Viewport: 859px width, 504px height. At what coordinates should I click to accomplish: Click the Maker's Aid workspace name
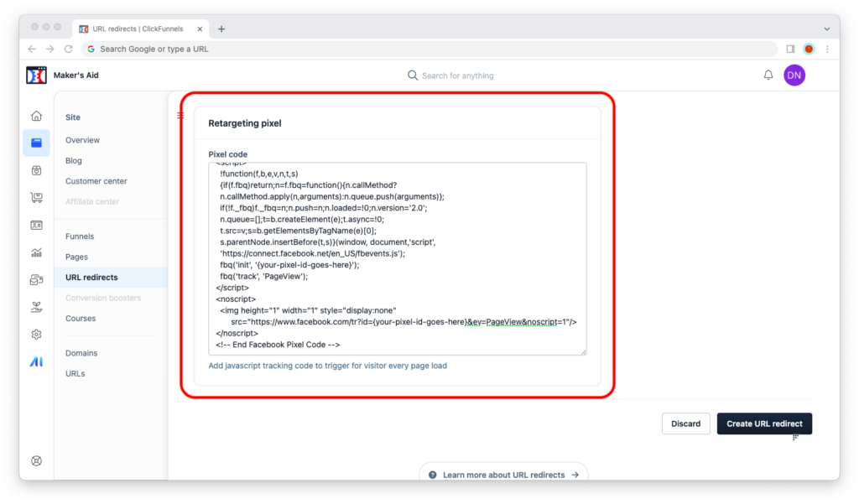[76, 75]
